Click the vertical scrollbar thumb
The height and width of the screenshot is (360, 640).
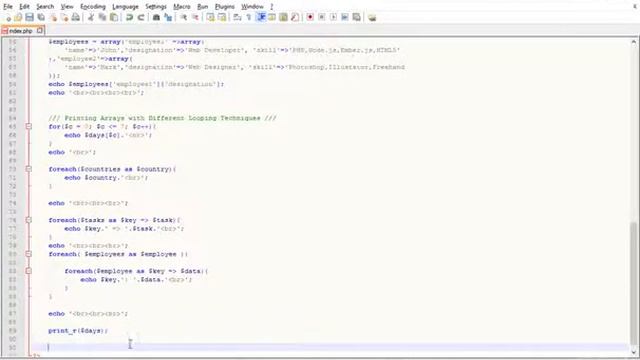tap(633, 284)
